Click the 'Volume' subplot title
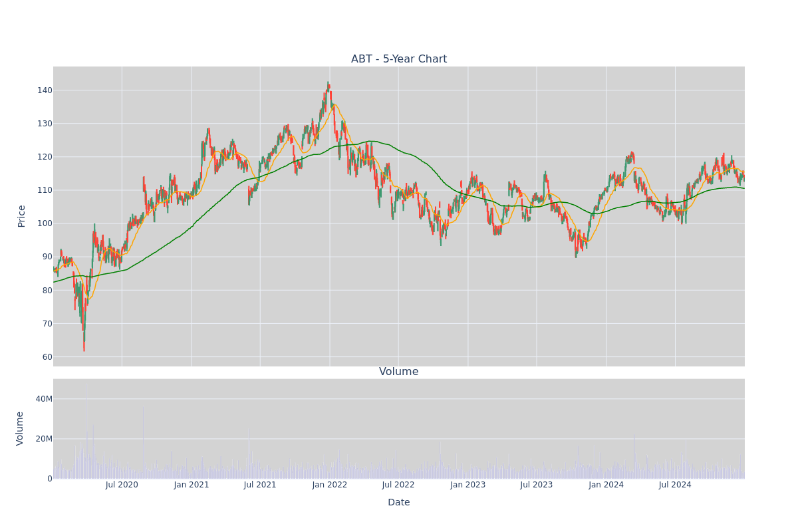The height and width of the screenshot is (532, 798). (399, 372)
